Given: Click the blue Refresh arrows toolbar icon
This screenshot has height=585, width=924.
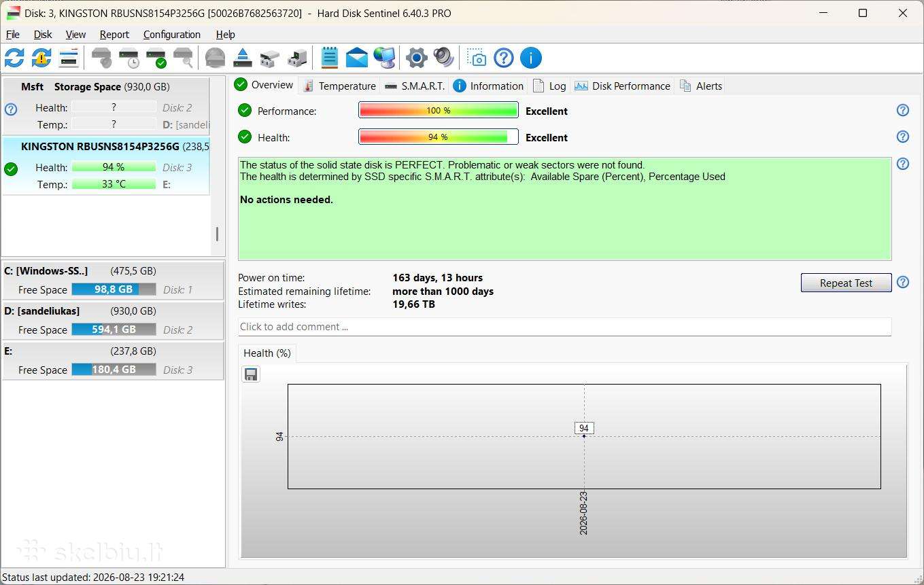Looking at the screenshot, I should tap(14, 58).
